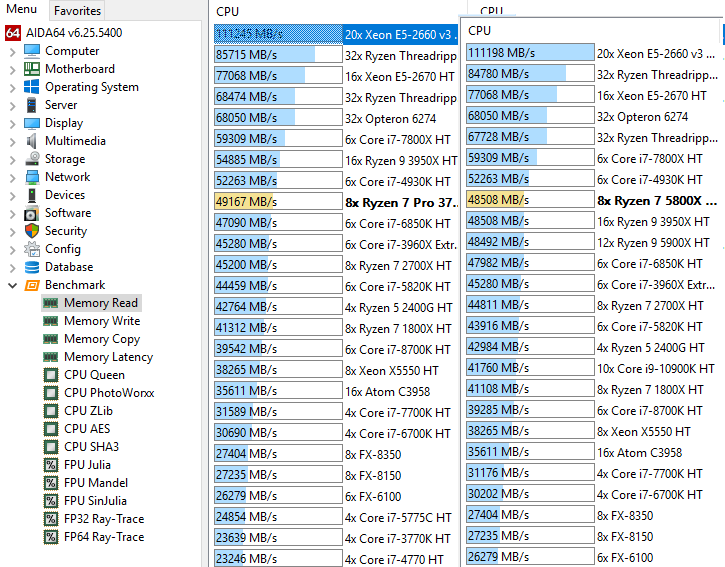This screenshot has height=567, width=725.
Task: Select AIDA64 v6.25.5400 root item
Action: 74,33
